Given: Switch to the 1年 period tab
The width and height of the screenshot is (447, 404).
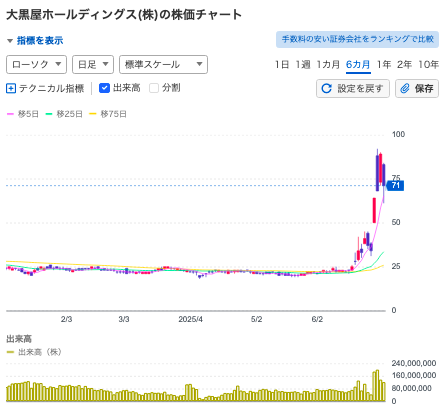Looking at the screenshot, I should 384,64.
